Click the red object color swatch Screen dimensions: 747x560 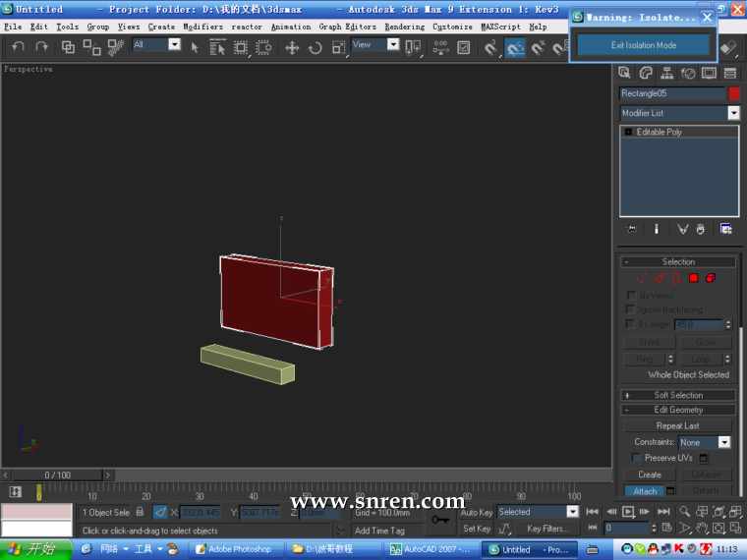click(x=733, y=93)
